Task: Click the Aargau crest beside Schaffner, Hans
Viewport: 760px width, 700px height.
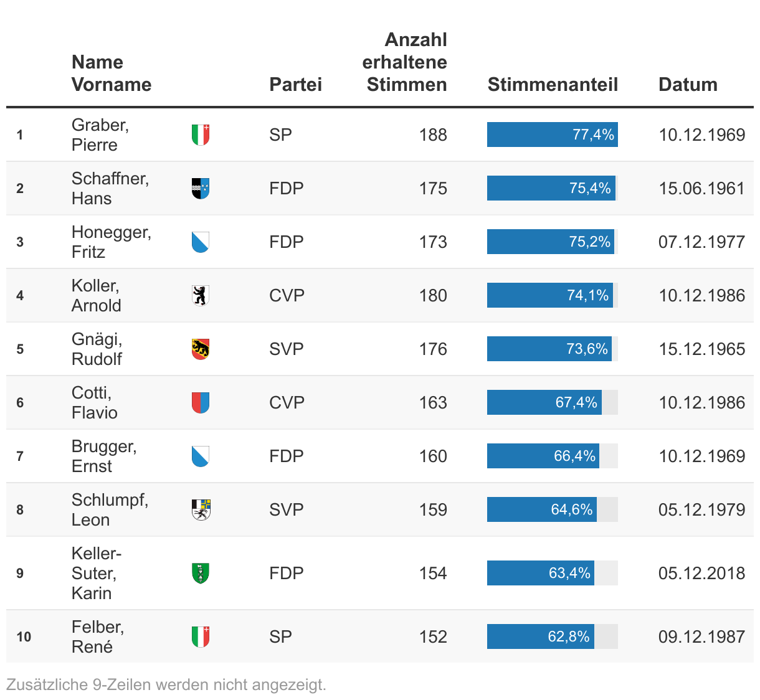Action: click(201, 188)
